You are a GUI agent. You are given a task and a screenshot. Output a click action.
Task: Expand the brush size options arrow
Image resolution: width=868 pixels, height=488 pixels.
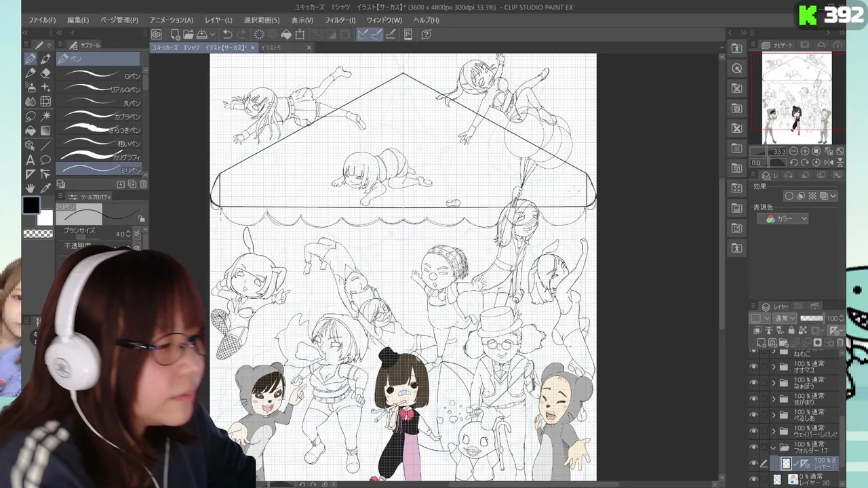click(137, 234)
